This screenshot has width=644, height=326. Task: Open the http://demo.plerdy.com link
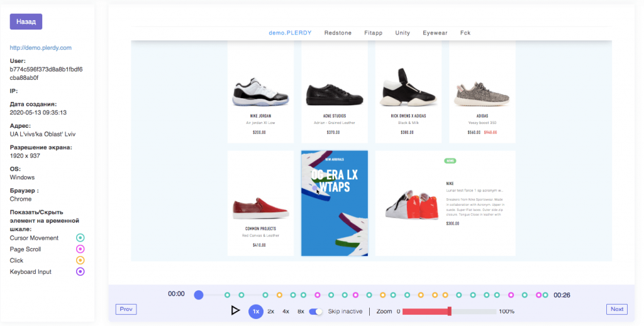[x=40, y=47]
